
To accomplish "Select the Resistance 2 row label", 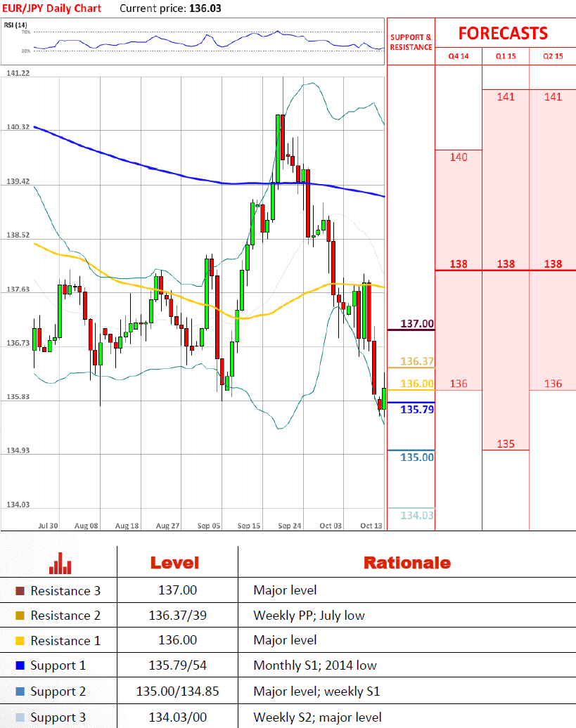I will (65, 616).
